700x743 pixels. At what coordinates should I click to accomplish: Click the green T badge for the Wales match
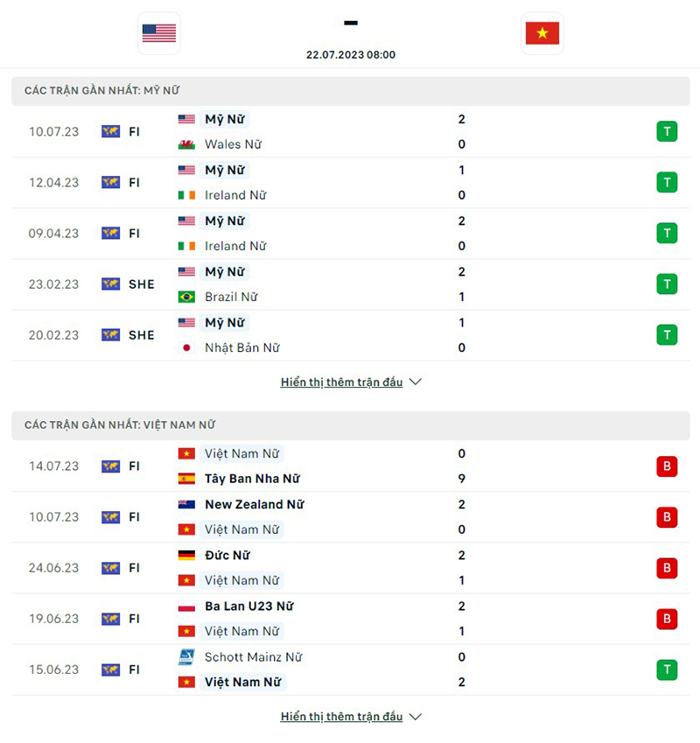pos(667,131)
